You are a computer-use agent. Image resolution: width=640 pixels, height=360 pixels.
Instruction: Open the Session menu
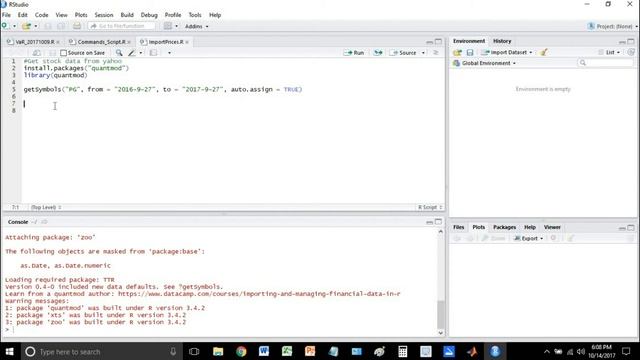point(104,15)
